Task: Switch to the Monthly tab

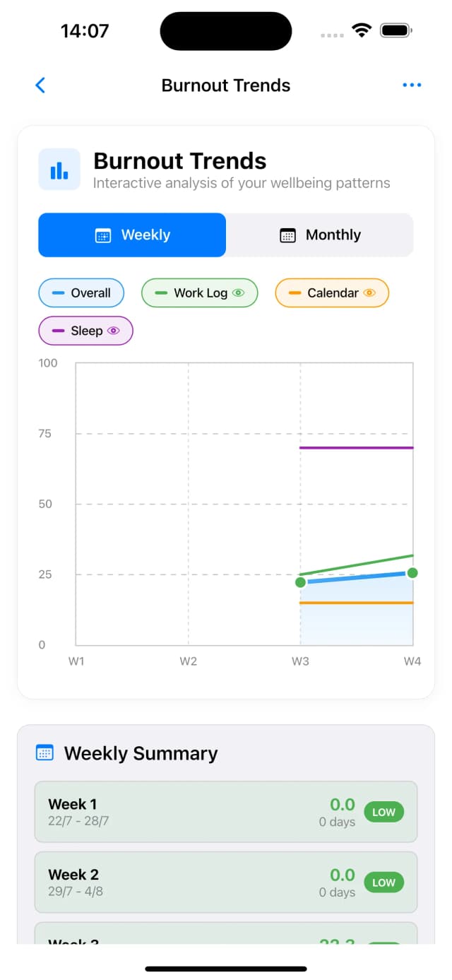Action: tap(320, 235)
